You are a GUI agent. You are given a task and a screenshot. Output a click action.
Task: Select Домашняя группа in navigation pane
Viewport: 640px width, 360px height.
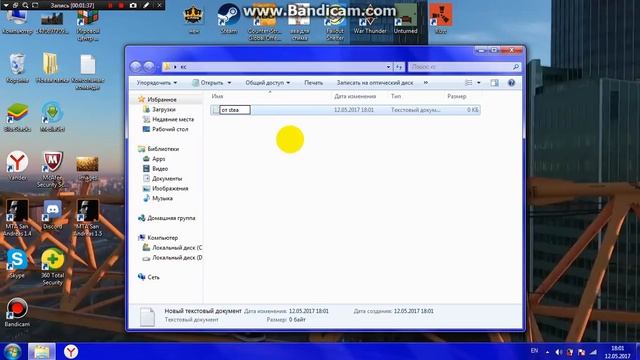click(171, 218)
